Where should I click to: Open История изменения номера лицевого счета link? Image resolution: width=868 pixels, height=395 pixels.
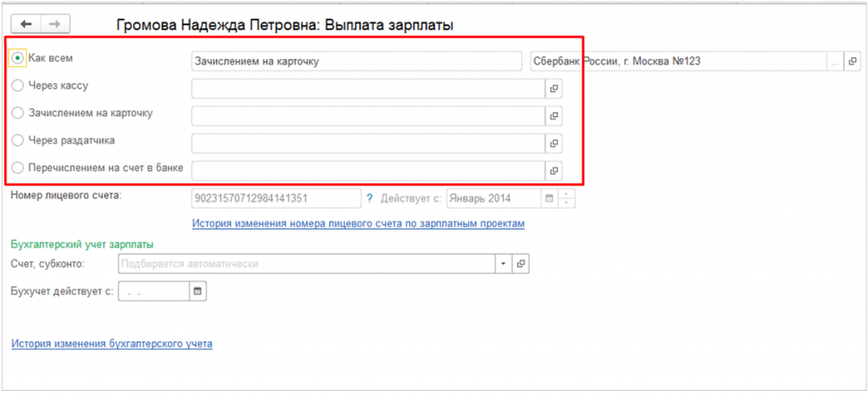(x=358, y=224)
